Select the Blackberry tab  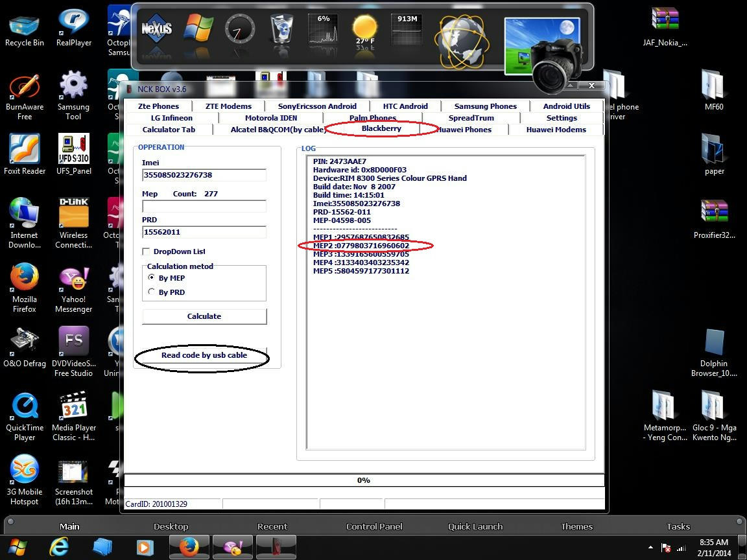pos(381,128)
